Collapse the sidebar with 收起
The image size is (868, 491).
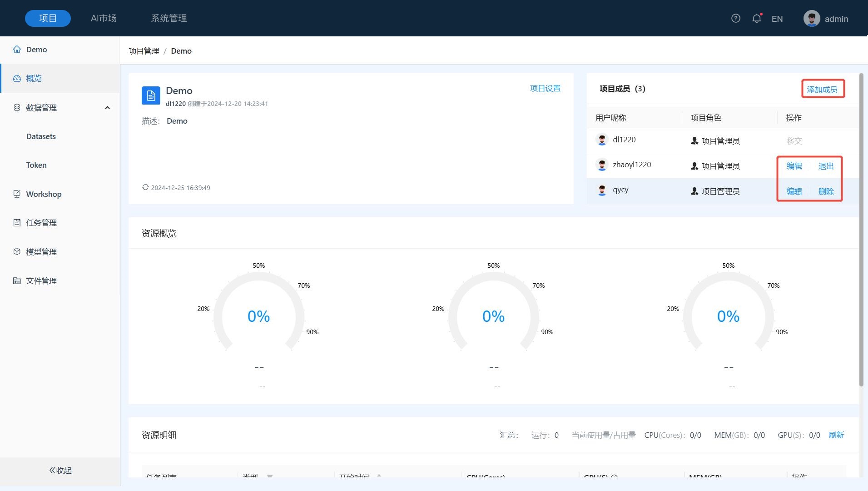(60, 470)
